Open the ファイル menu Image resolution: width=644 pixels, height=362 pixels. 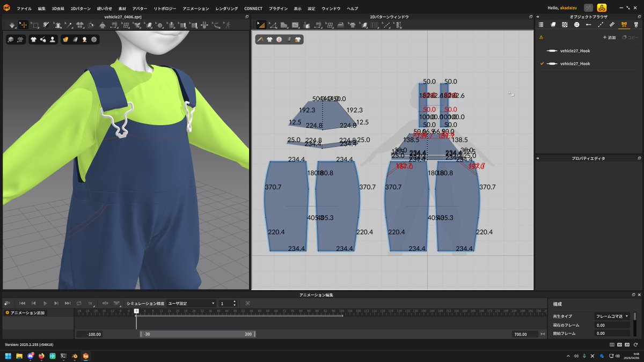pos(24,9)
